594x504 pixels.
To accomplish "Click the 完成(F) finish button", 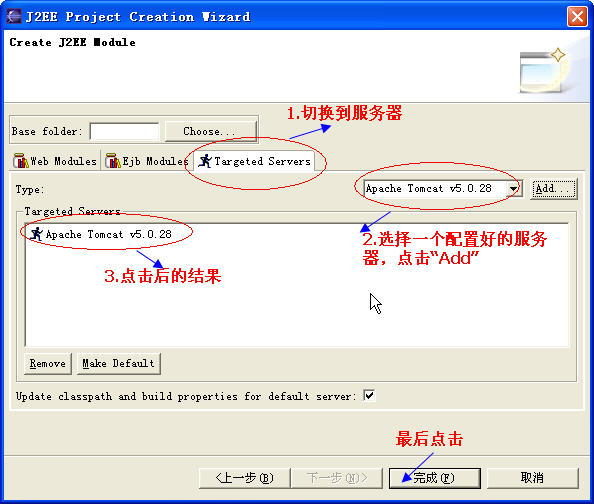I will pos(435,478).
